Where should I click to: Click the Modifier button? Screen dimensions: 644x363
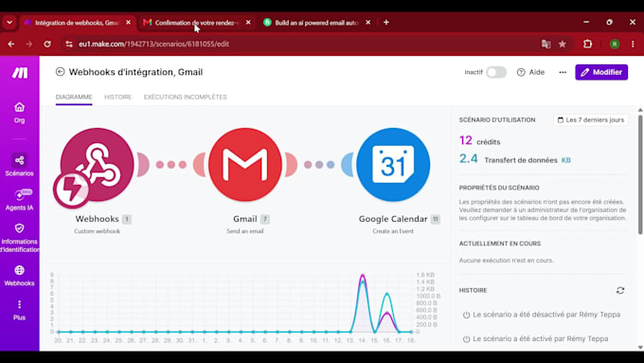601,72
